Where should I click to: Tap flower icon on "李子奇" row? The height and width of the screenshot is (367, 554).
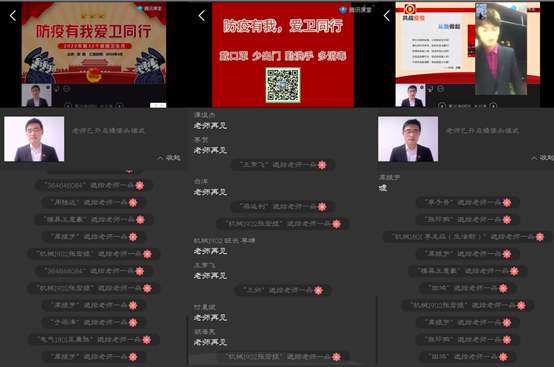507,202
